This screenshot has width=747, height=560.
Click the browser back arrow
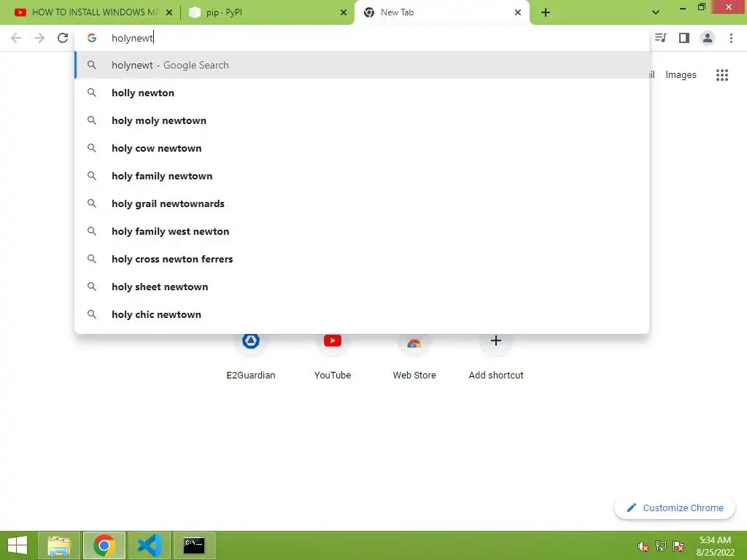pos(16,38)
